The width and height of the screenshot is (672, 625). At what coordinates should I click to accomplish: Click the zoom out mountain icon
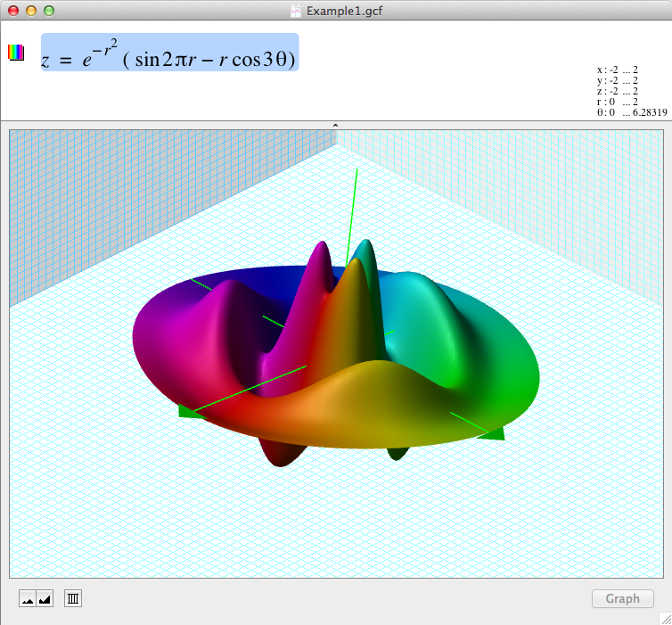pyautogui.click(x=28, y=599)
